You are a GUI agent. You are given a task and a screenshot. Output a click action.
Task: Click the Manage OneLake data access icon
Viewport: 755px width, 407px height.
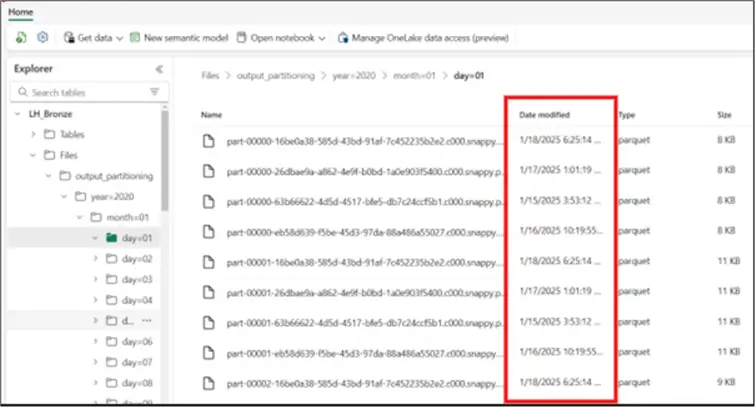click(x=343, y=38)
